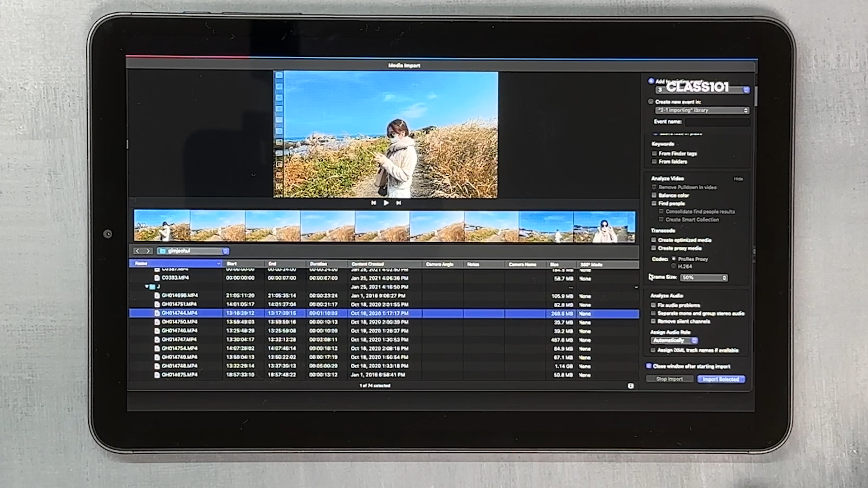868x488 pixels.
Task: Toggle list view at the bottom right
Action: [631, 386]
